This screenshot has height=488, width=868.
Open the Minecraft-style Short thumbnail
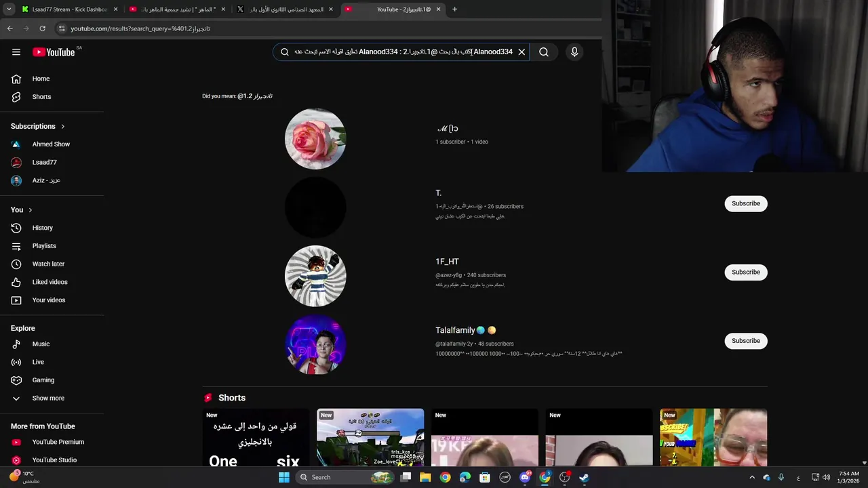coord(370,438)
